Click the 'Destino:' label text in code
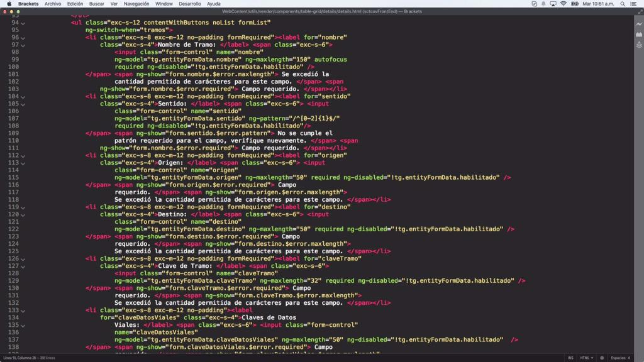 pyautogui.click(x=172, y=214)
